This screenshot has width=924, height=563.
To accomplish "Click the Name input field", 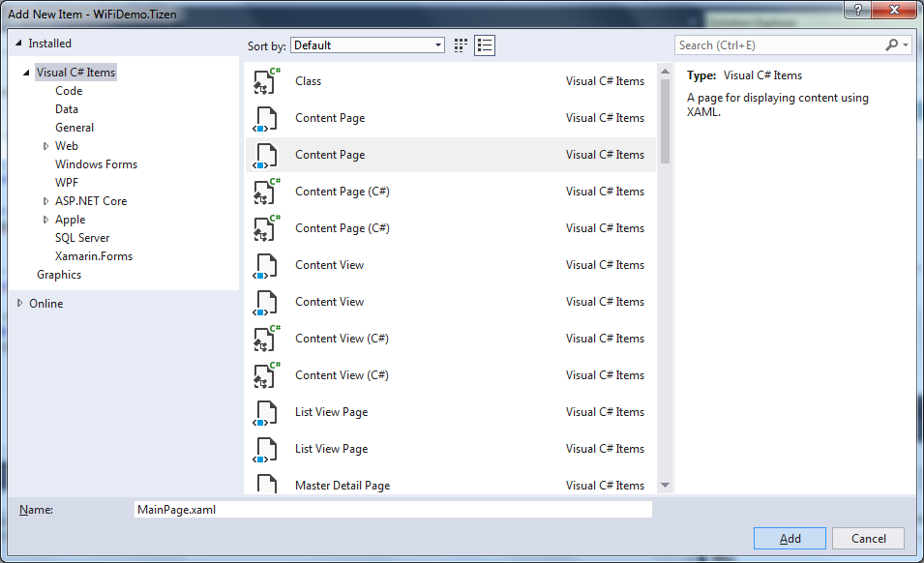I will pos(392,510).
